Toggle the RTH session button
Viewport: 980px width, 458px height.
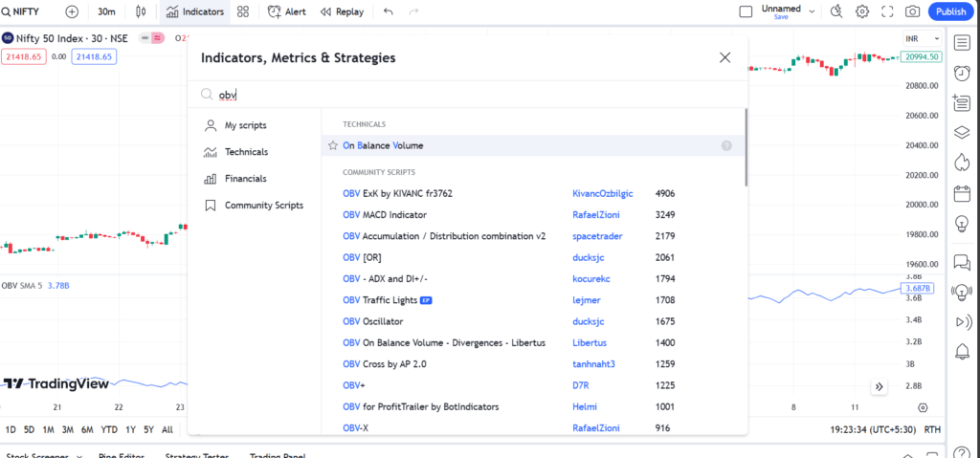click(932, 430)
